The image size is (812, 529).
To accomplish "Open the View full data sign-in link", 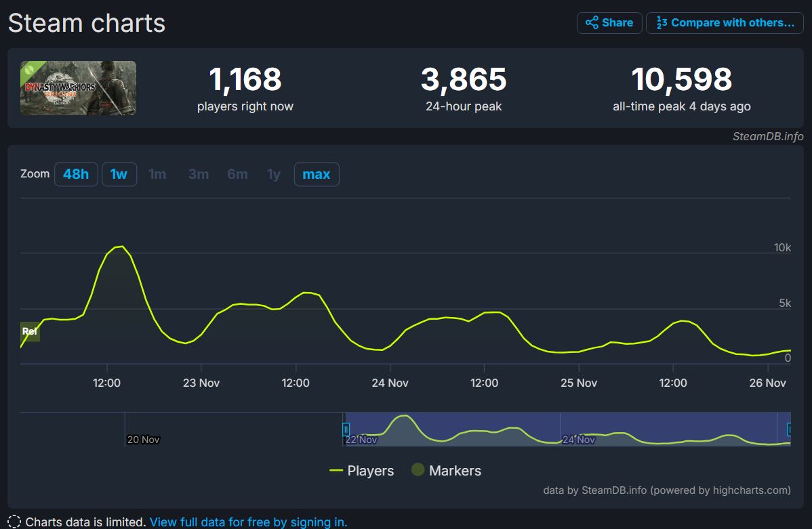I will coord(248,522).
